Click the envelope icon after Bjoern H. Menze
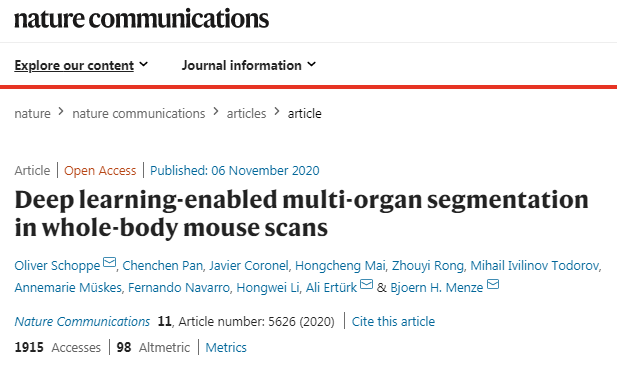This screenshot has width=617, height=377. tap(493, 284)
